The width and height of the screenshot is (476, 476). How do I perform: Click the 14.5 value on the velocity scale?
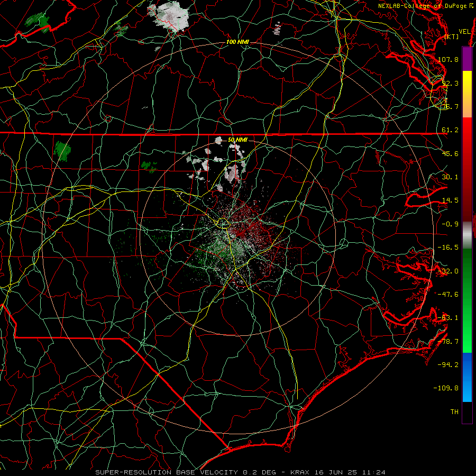[x=450, y=200]
